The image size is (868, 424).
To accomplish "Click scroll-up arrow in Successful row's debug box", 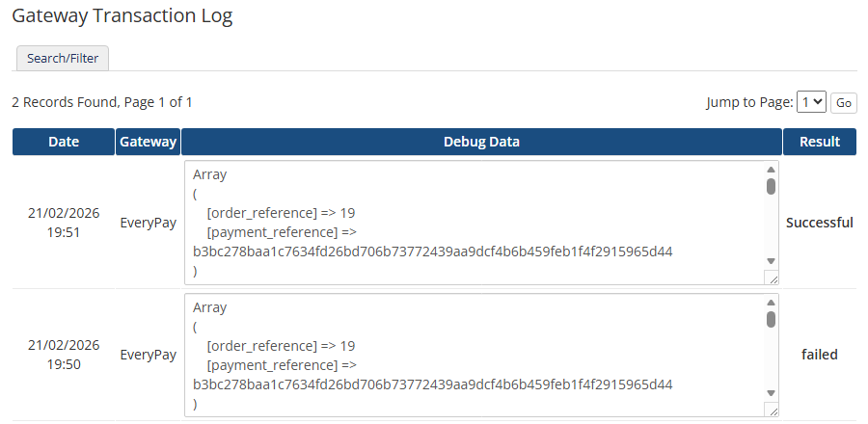I will 771,170.
